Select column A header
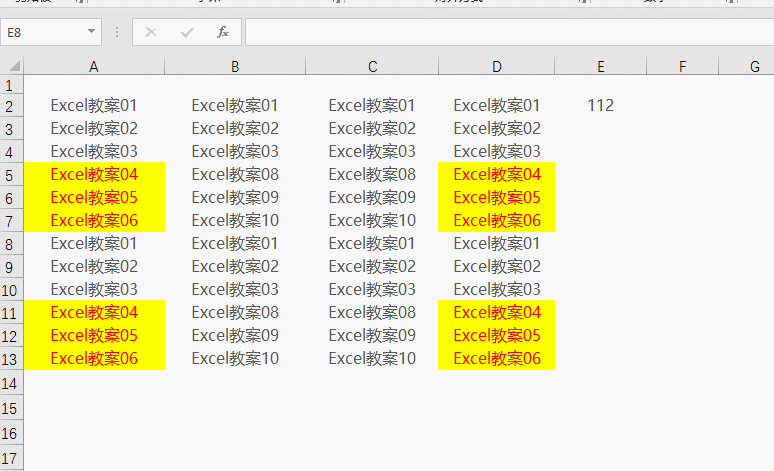 [x=94, y=66]
